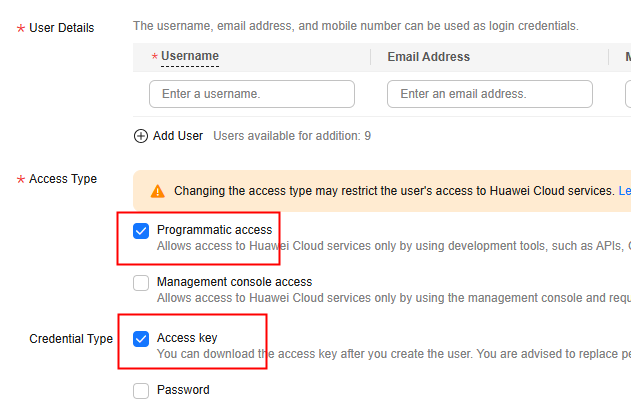
Task: Focus the Enter an email address field
Action: point(490,94)
